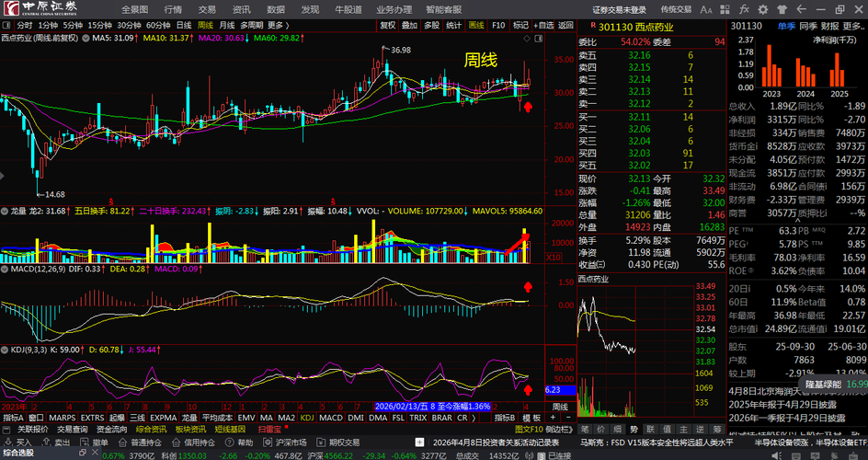This screenshot has height=460, width=868.
Task: Open 行情 menu
Action: tap(173, 9)
